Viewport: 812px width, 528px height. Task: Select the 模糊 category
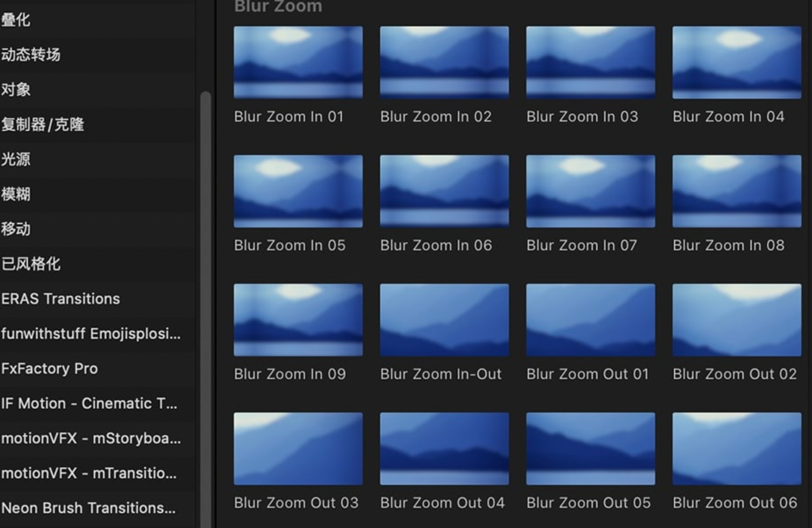16,194
